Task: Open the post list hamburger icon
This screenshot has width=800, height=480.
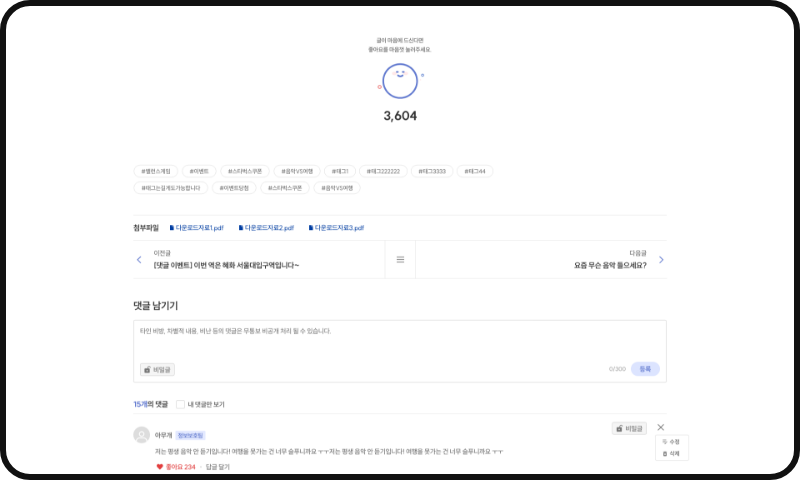Action: (400, 260)
